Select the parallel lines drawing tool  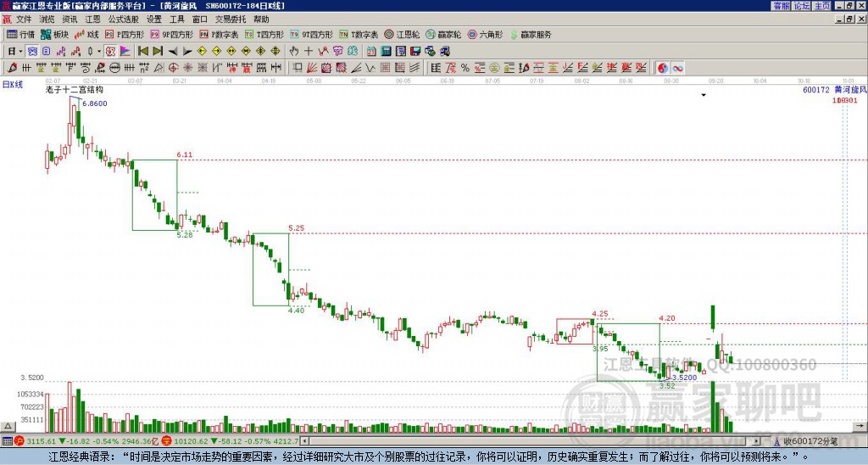415,68
